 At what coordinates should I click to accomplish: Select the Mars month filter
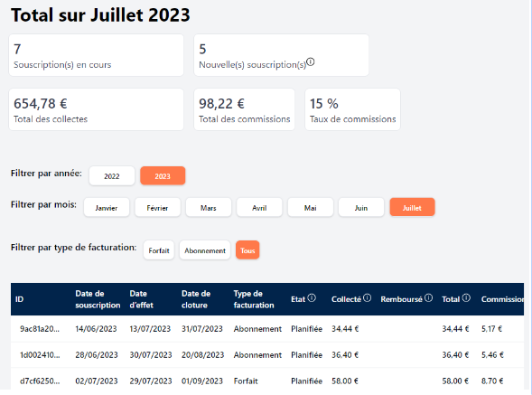coord(209,208)
